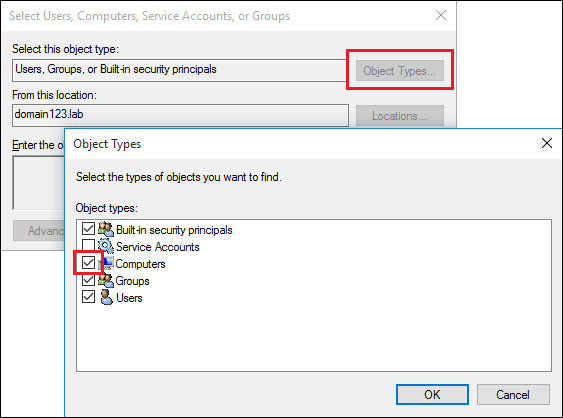Open the Object Types... button
Image resolution: width=563 pixels, height=418 pixels.
click(400, 70)
